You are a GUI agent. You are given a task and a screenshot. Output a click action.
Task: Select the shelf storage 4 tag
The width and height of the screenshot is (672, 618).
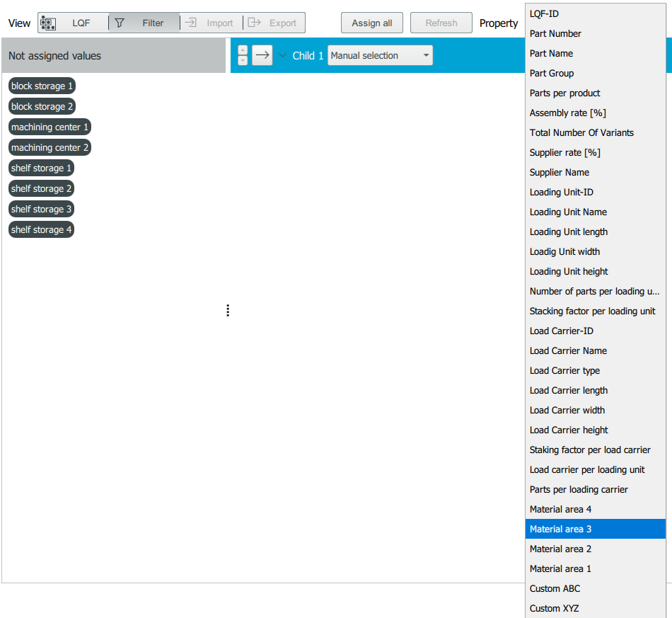tap(41, 230)
